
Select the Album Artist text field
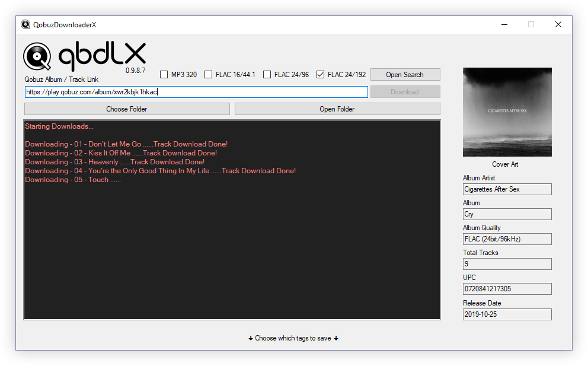(x=507, y=189)
